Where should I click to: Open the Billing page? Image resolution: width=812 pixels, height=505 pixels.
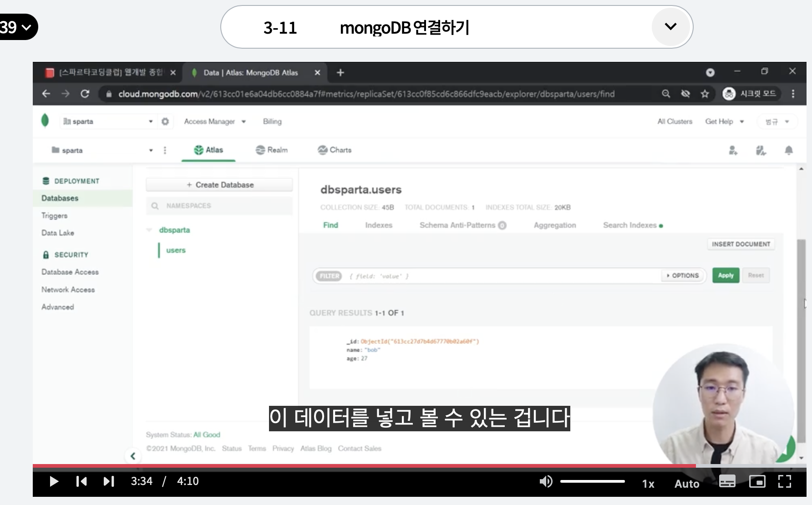[272, 121]
